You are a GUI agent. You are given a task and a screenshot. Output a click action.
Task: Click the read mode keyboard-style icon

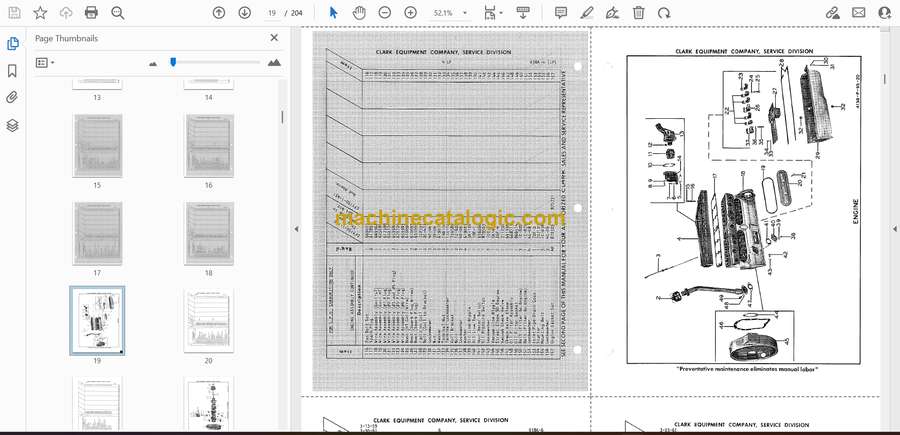coord(523,13)
